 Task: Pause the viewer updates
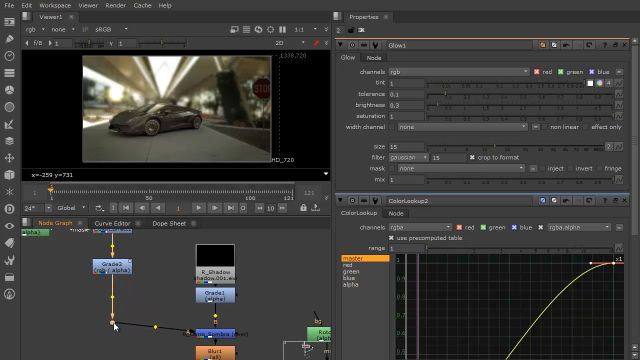(282, 29)
